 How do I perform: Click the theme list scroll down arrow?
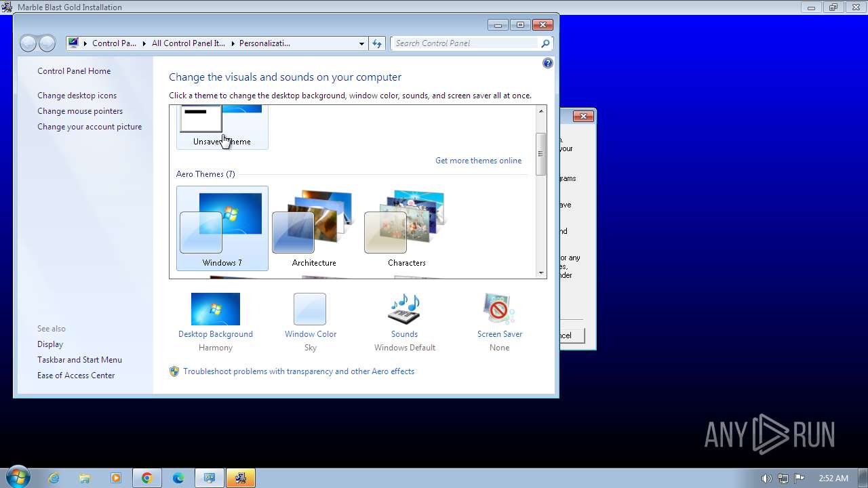[541, 272]
